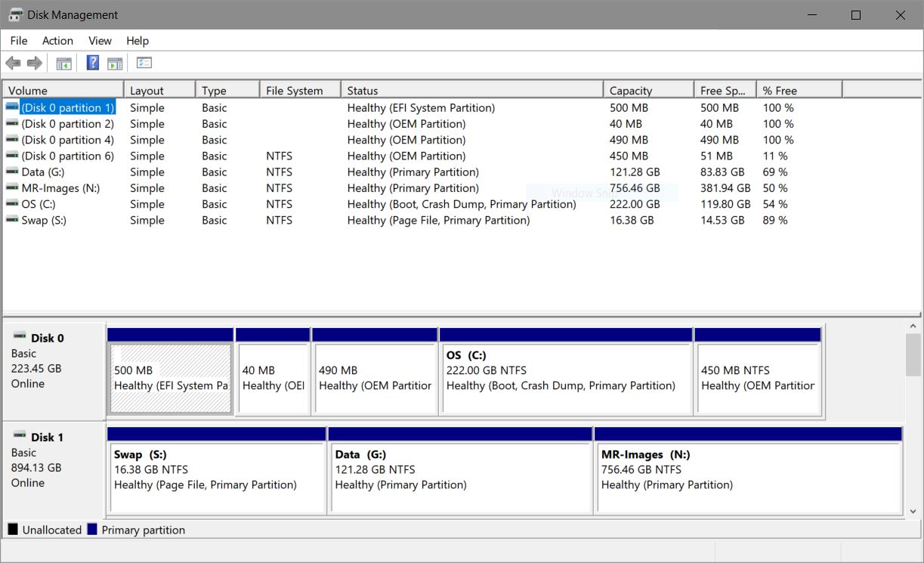The height and width of the screenshot is (563, 924).
Task: Click the checklist settings toolbar icon
Action: click(x=144, y=63)
